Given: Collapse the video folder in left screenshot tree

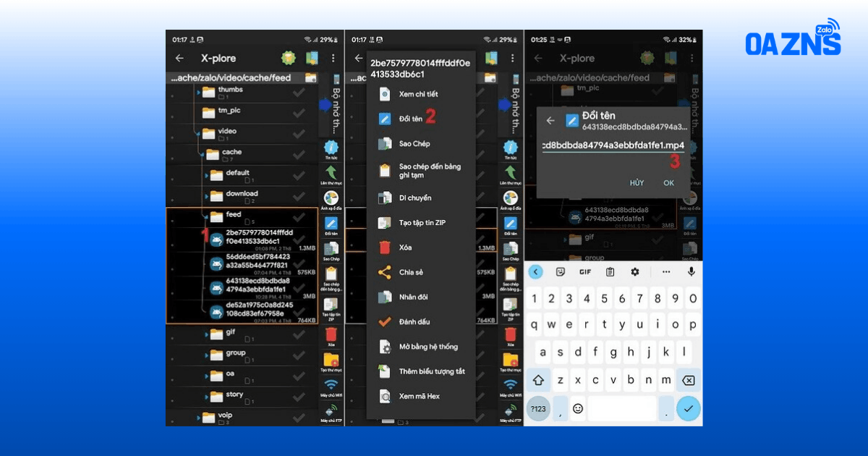Looking at the screenshot, I should [x=197, y=133].
